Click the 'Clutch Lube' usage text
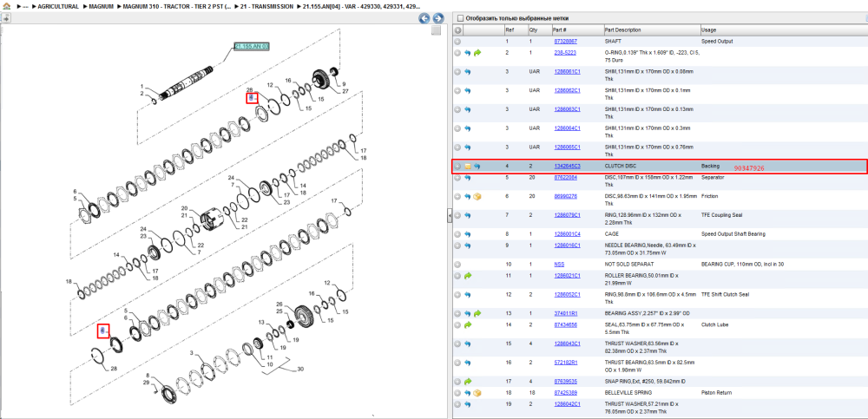 pyautogui.click(x=714, y=325)
